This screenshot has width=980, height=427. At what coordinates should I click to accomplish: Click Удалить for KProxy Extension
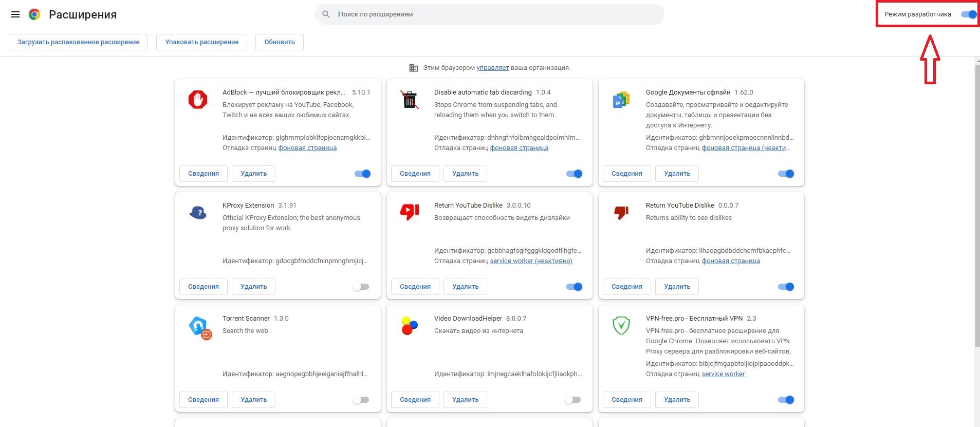pyautogui.click(x=254, y=287)
